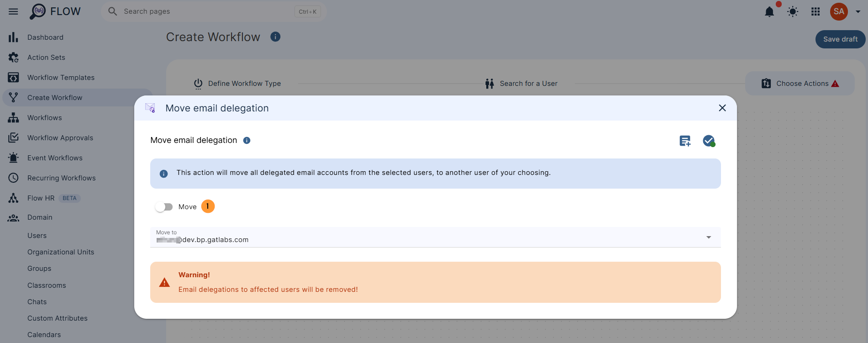
Task: Click the Dashboard bar chart icon
Action: pos(13,37)
